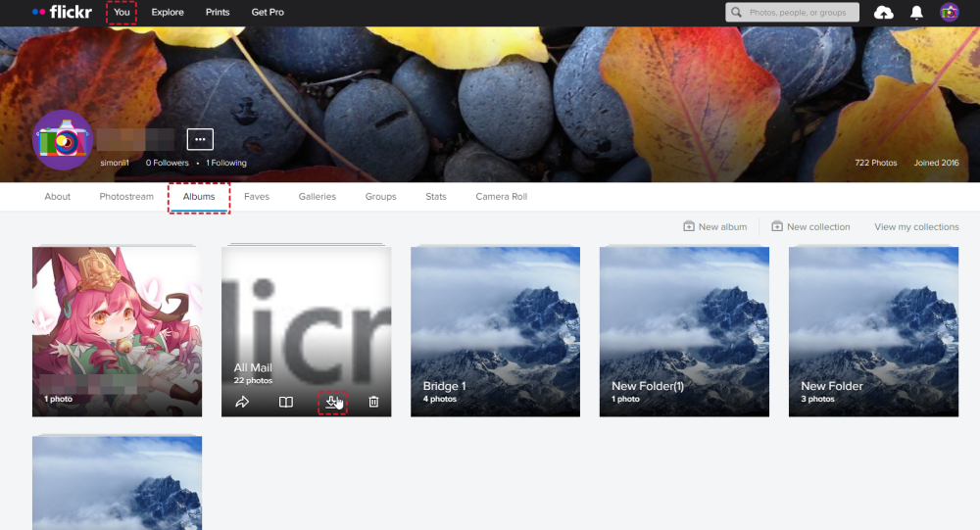Switch to the About tab
The width and height of the screenshot is (980, 530).
[58, 196]
